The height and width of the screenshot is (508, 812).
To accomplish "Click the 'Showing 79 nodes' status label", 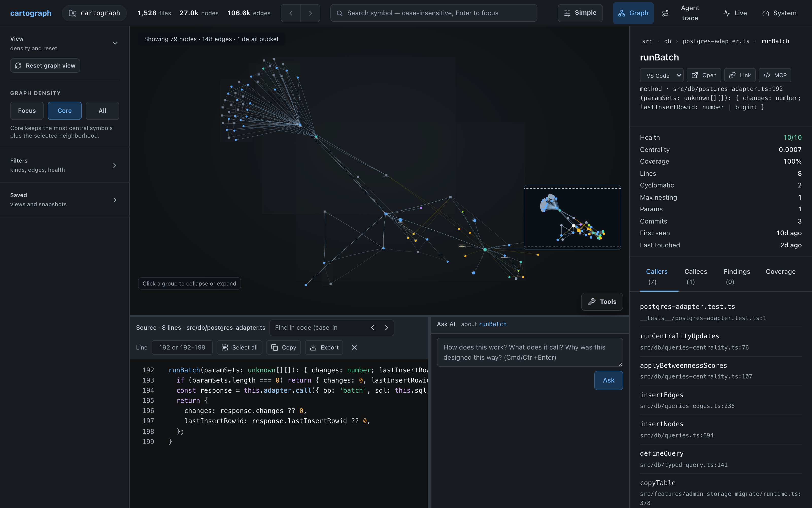I will [x=211, y=39].
